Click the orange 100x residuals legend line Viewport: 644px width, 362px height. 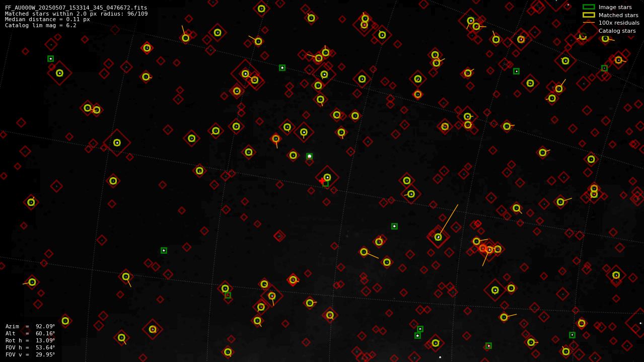(589, 23)
